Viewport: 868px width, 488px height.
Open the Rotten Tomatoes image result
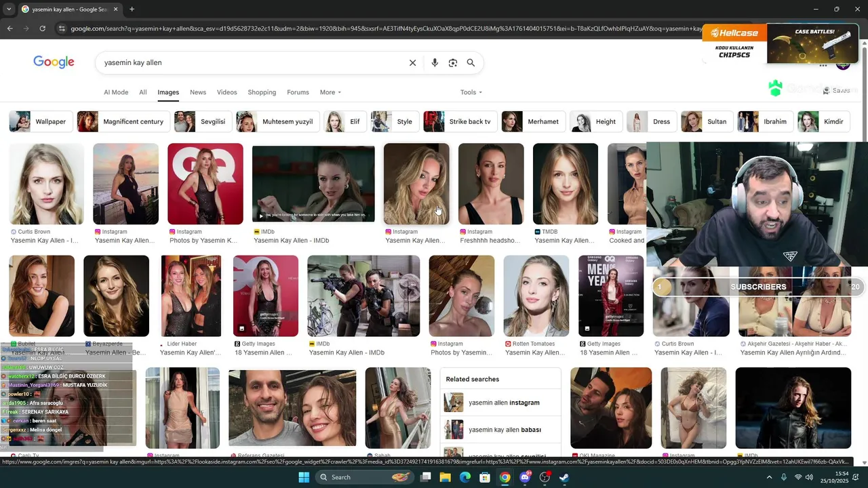pos(536,296)
